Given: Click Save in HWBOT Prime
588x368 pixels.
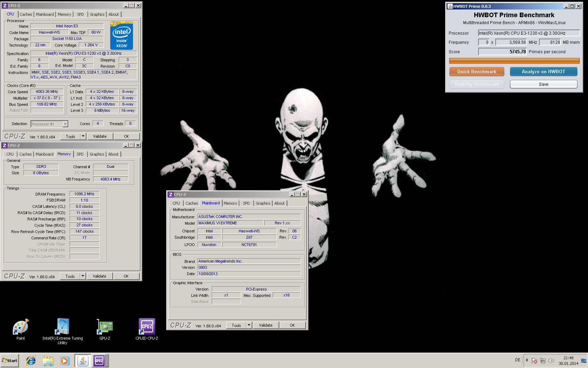Looking at the screenshot, I should coord(544,84).
